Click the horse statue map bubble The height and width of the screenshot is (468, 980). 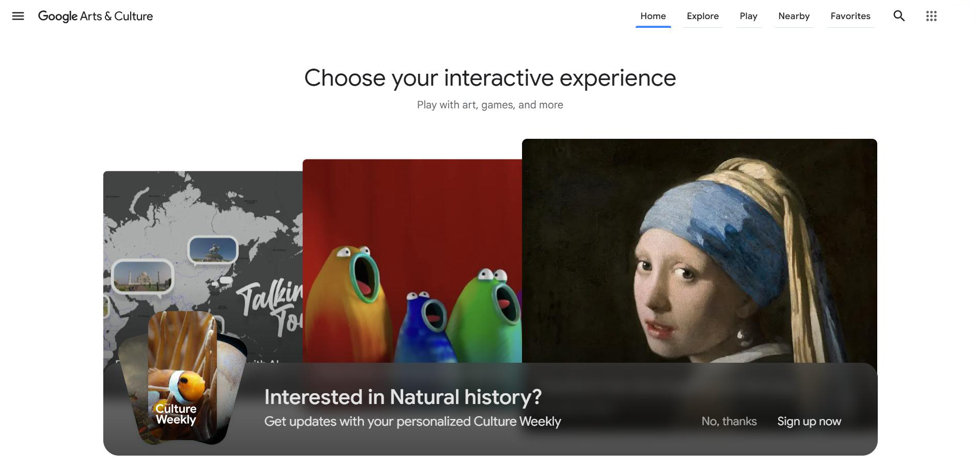pyautogui.click(x=213, y=250)
